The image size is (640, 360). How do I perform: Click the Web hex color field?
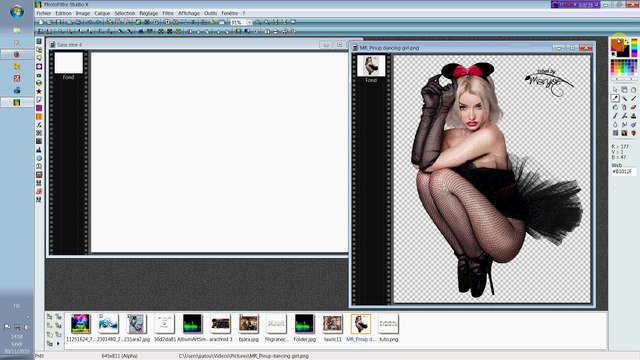point(623,172)
